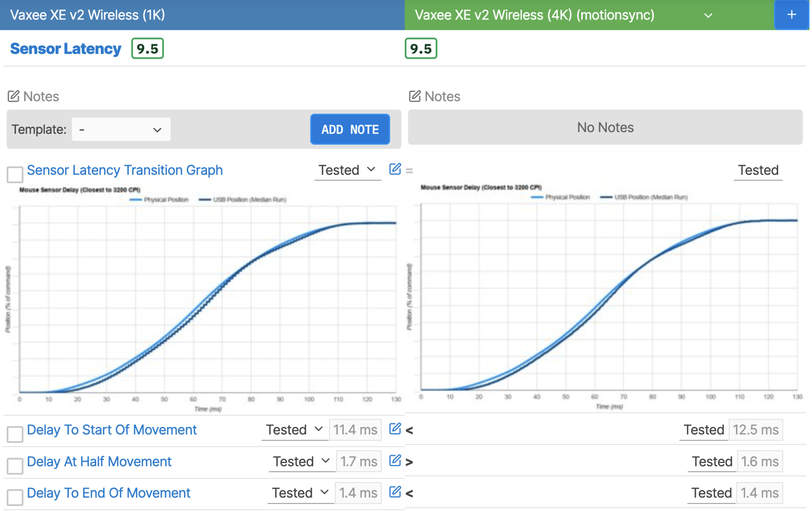Check the Sensor Latency Transition Graph checkbox
The width and height of the screenshot is (812, 511).
coord(15,174)
